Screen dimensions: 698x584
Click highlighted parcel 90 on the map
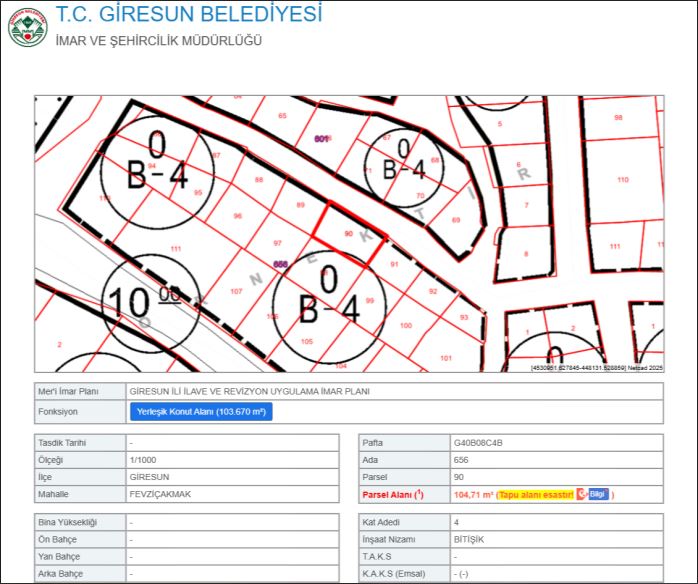[x=349, y=234]
